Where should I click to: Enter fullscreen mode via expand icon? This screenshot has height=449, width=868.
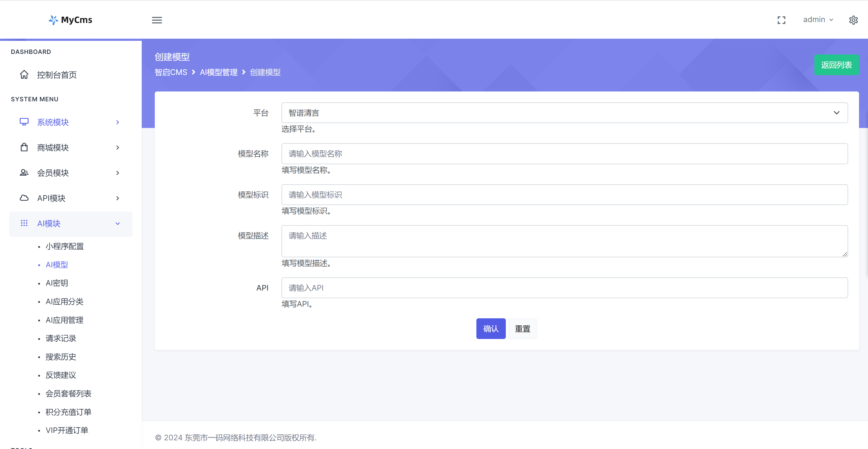[x=781, y=20]
